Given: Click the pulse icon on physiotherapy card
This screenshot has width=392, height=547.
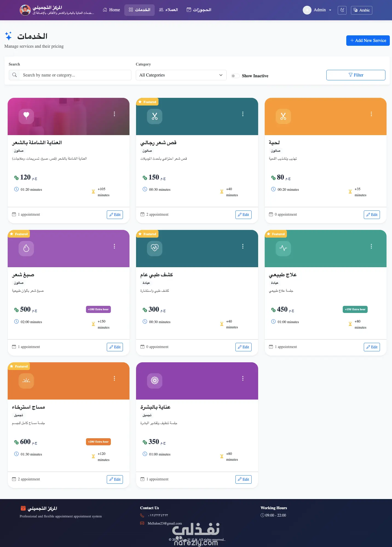Looking at the screenshot, I should coord(283,248).
